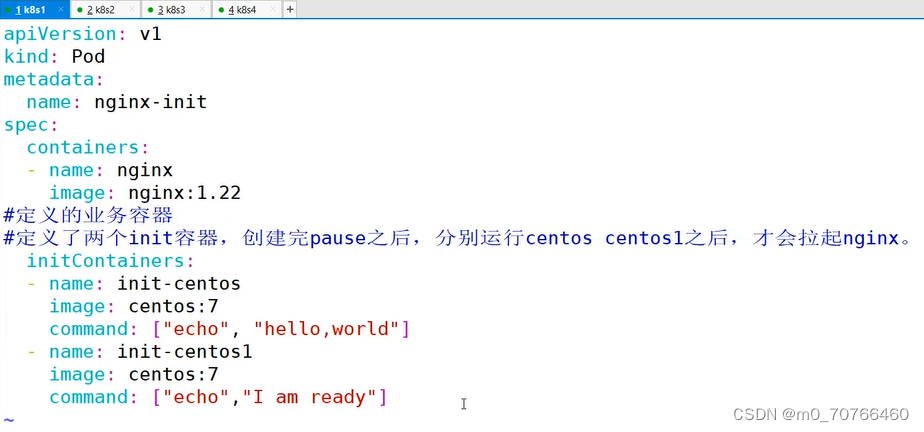The width and height of the screenshot is (924, 432).
Task: Click the 'initContainers:' key line
Action: click(x=111, y=261)
